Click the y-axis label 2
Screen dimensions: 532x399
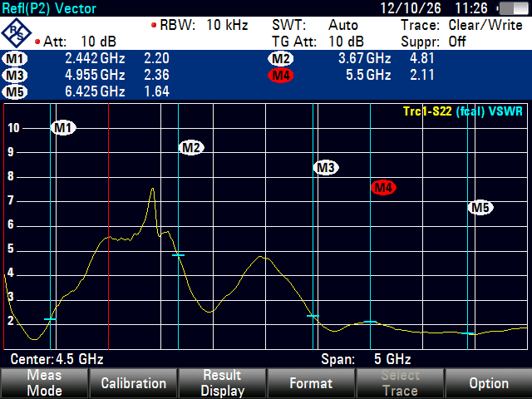click(10, 321)
